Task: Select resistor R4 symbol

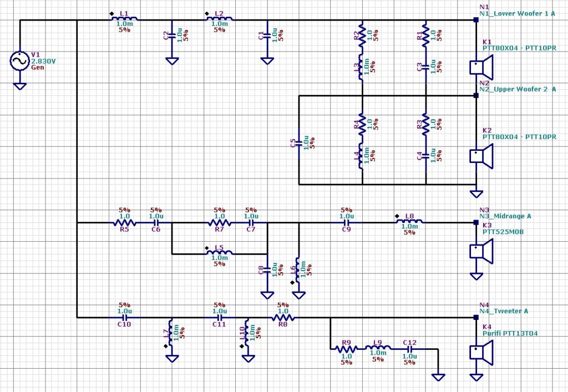Action: [x=362, y=125]
